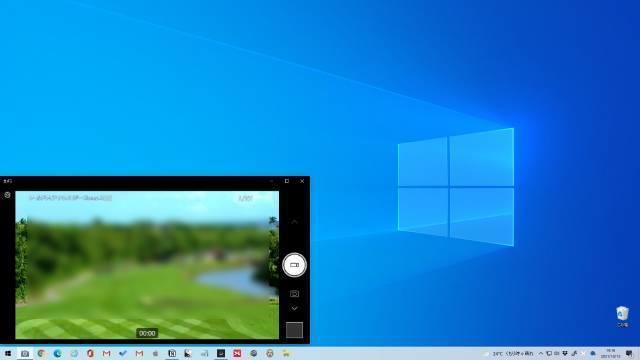The width and height of the screenshot is (640, 360).
Task: Open Dropbox tray icon
Action: pos(565,353)
